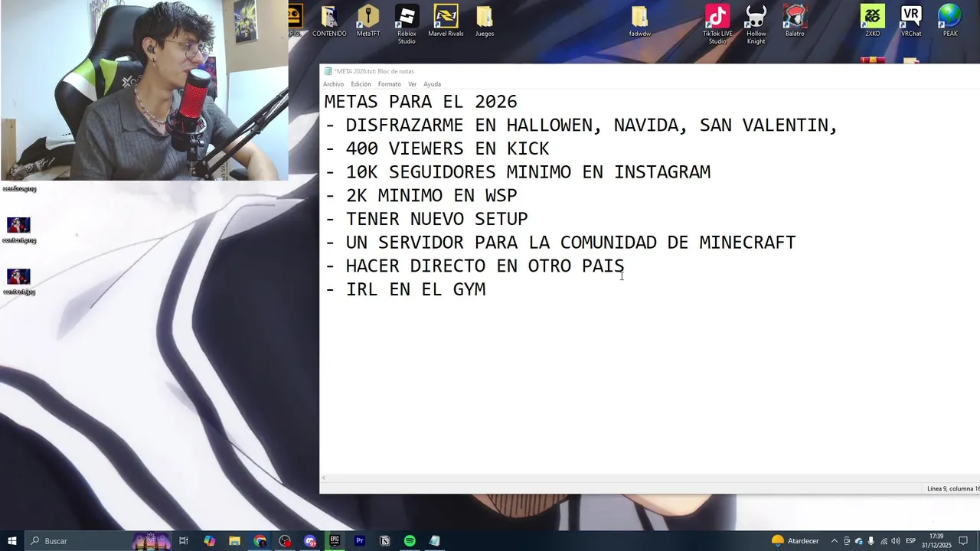The image size is (980, 551).
Task: Click the Notepad icon in the title bar
Action: [328, 71]
